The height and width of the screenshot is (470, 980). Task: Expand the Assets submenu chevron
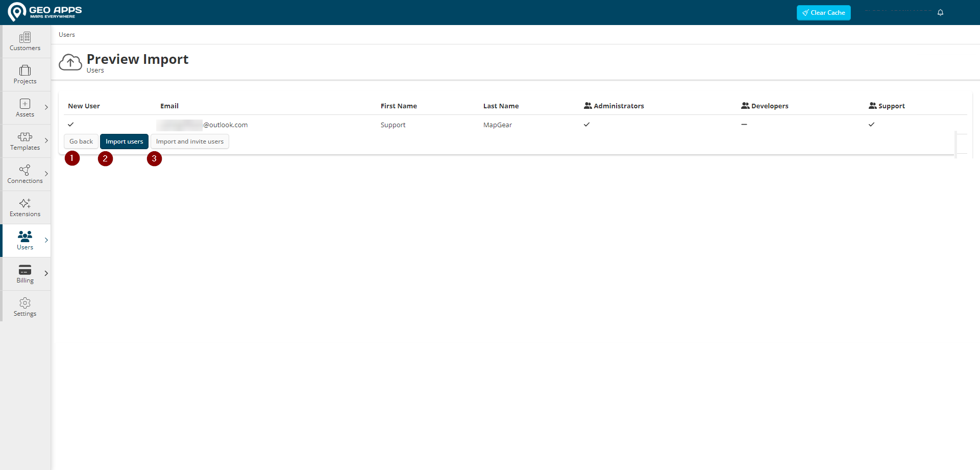coord(46,107)
